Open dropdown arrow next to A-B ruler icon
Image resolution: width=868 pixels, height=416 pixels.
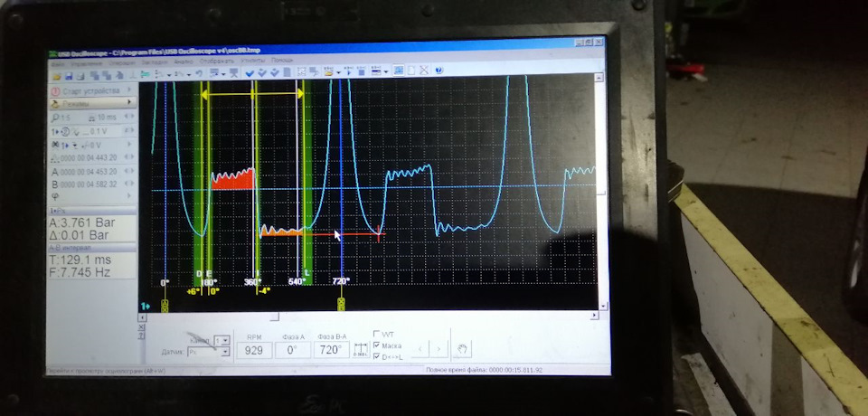(x=386, y=71)
